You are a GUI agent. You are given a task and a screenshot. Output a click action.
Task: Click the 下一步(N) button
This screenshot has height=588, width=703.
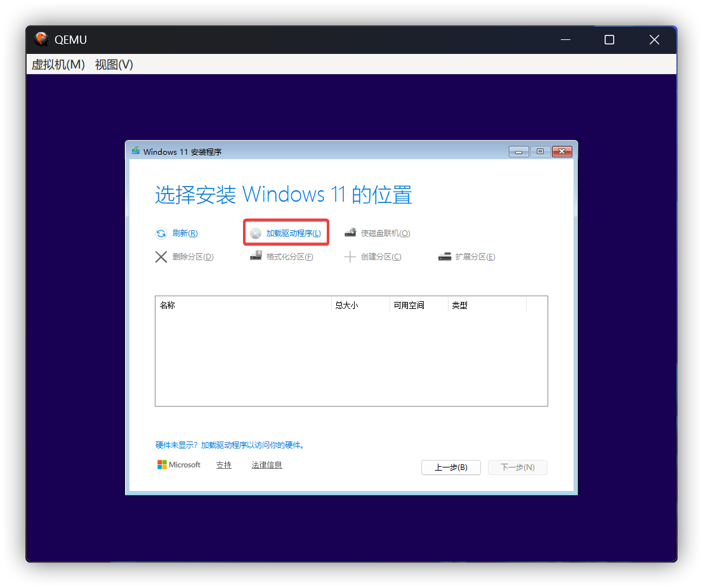tap(517, 467)
